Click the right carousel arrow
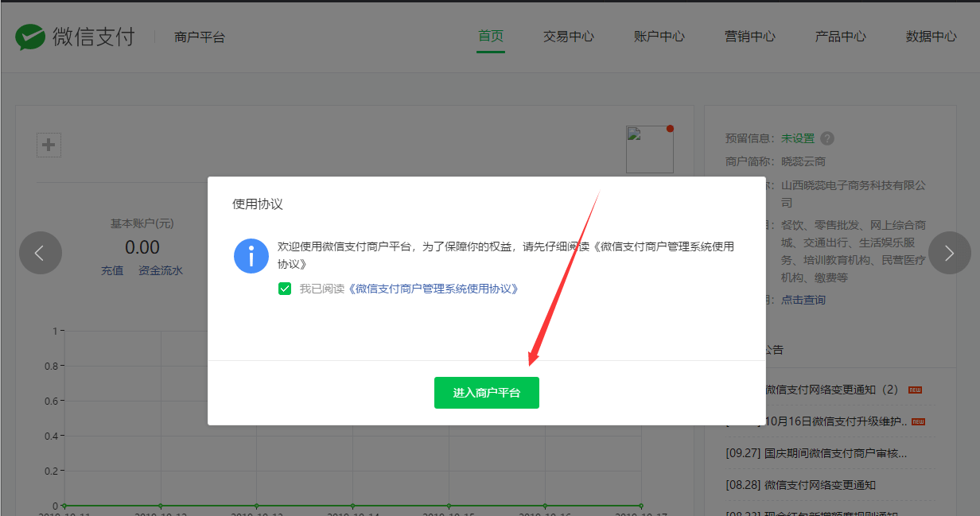The width and height of the screenshot is (980, 516). 950,253
